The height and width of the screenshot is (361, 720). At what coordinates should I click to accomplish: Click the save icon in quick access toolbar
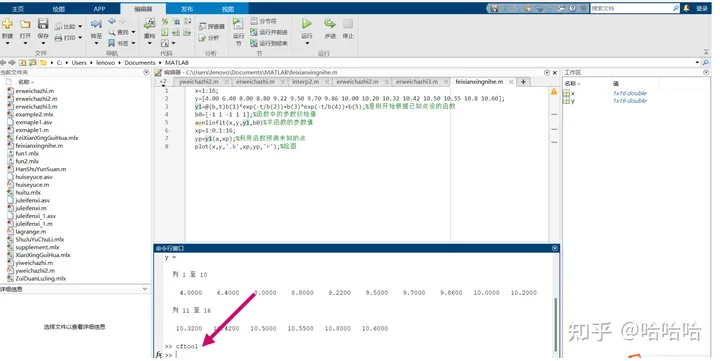pyautogui.click(x=494, y=8)
